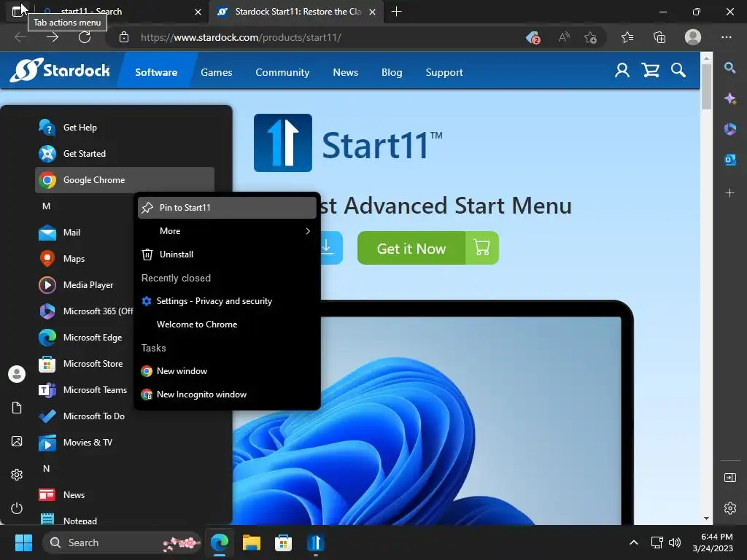This screenshot has height=560, width=747.
Task: Launch Get Help from app list
Action: (x=125, y=127)
